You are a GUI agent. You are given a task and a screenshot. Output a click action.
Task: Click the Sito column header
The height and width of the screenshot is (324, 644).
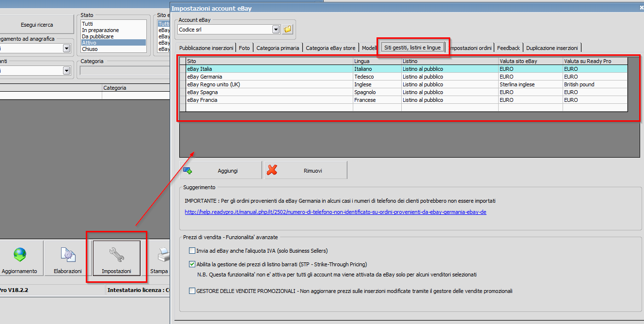(x=269, y=61)
